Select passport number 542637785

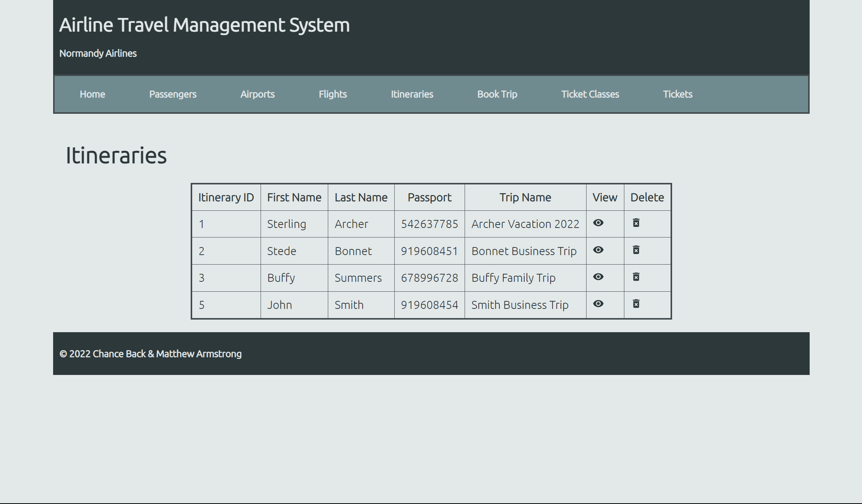pos(429,224)
